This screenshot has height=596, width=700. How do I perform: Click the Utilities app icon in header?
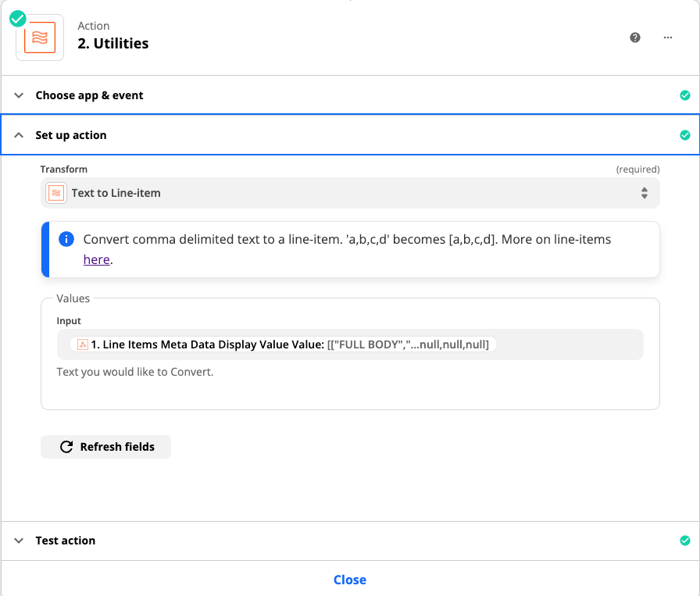(x=40, y=37)
